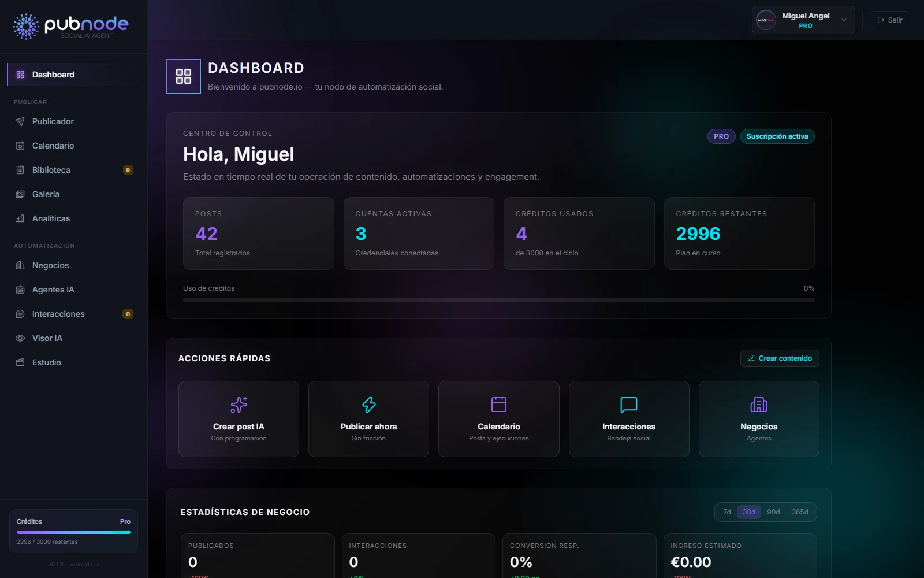Click the Crear contenido button

point(780,358)
